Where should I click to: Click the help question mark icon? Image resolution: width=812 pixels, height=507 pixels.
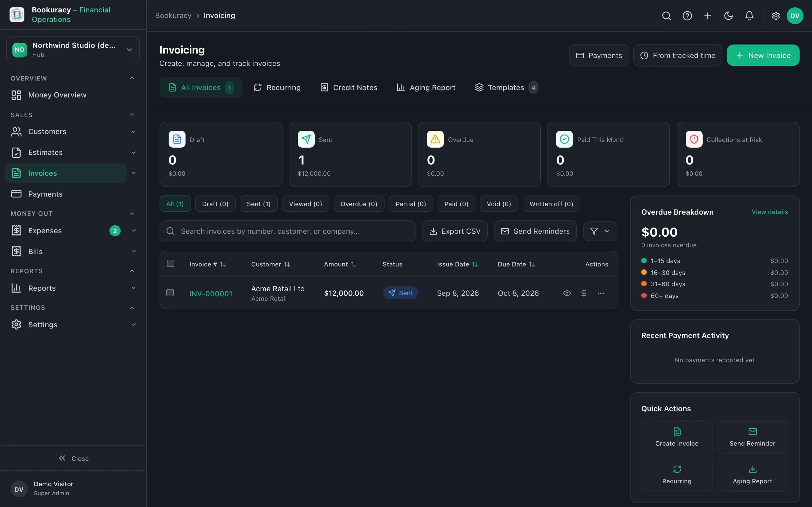coord(687,16)
